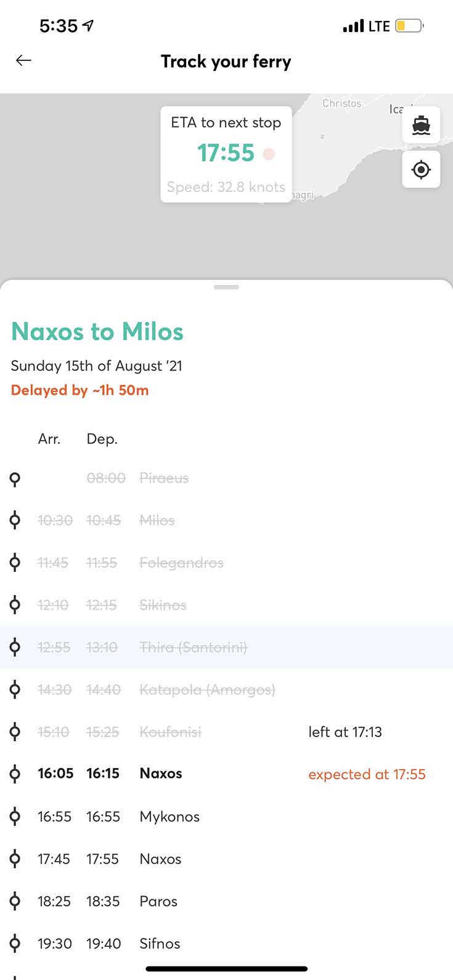Tap the Paros stop marker icon
This screenshot has width=453, height=980.
click(x=15, y=901)
